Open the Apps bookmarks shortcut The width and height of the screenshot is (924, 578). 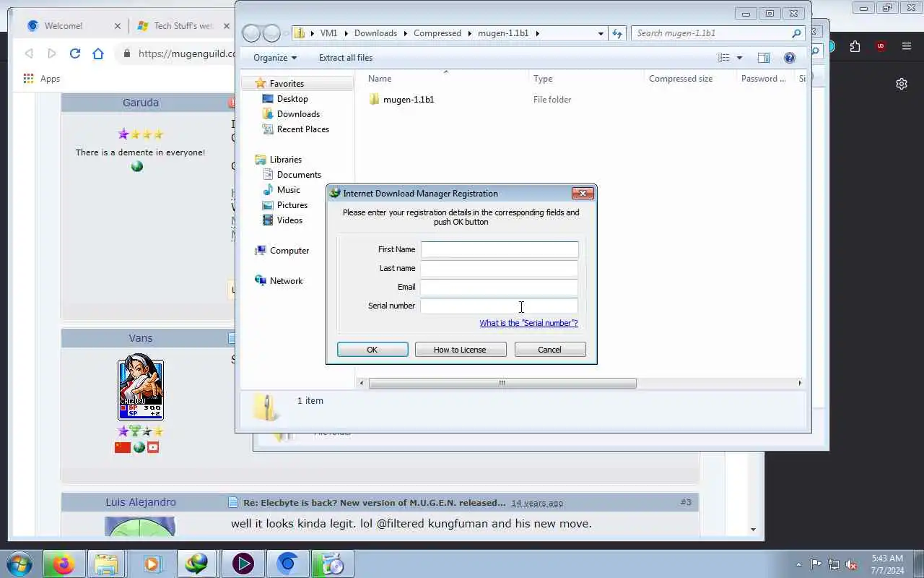pos(42,79)
